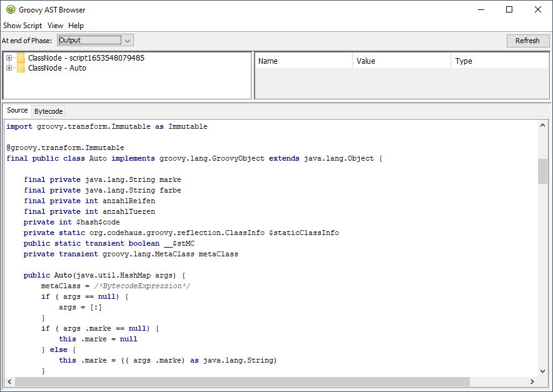553x392 pixels.
Task: Click the Name column header
Action: click(x=303, y=61)
